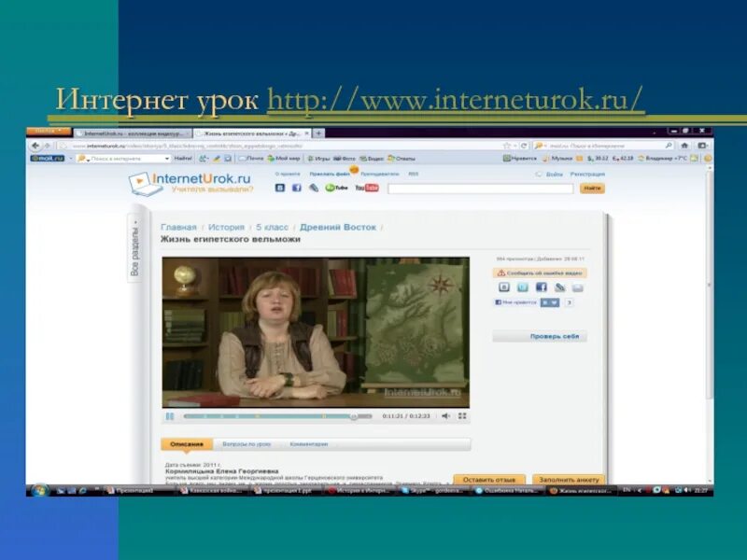Screen dimensions: 747x560
Task: Click Заполнить анкету button
Action: 569,479
